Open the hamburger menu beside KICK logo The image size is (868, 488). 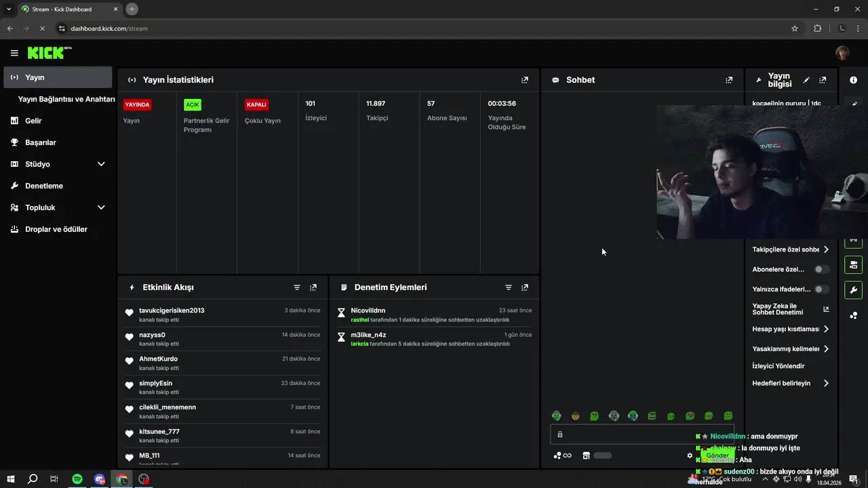14,53
